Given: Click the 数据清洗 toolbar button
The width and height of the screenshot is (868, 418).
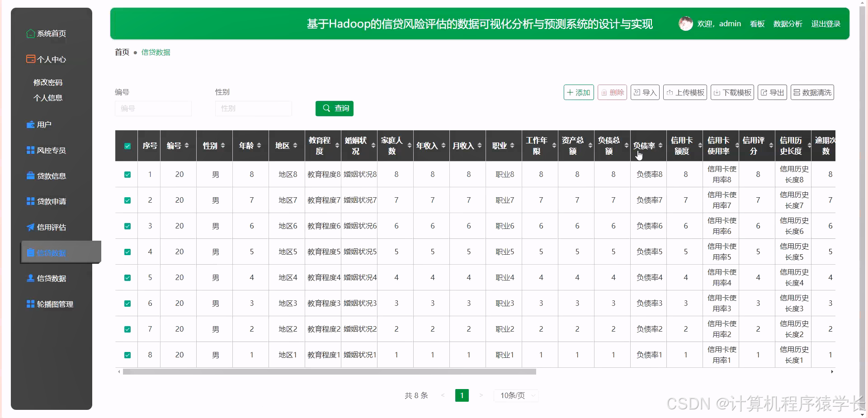Looking at the screenshot, I should coord(812,92).
